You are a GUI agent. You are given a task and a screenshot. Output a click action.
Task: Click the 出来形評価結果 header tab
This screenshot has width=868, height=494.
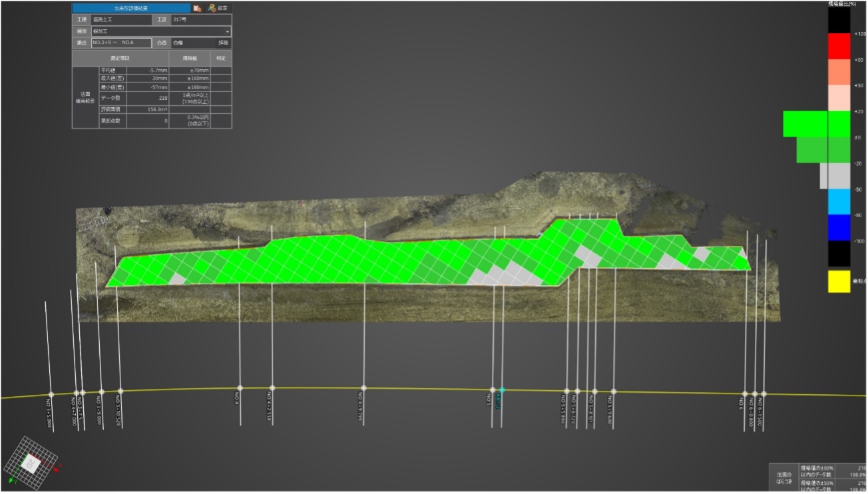[131, 9]
